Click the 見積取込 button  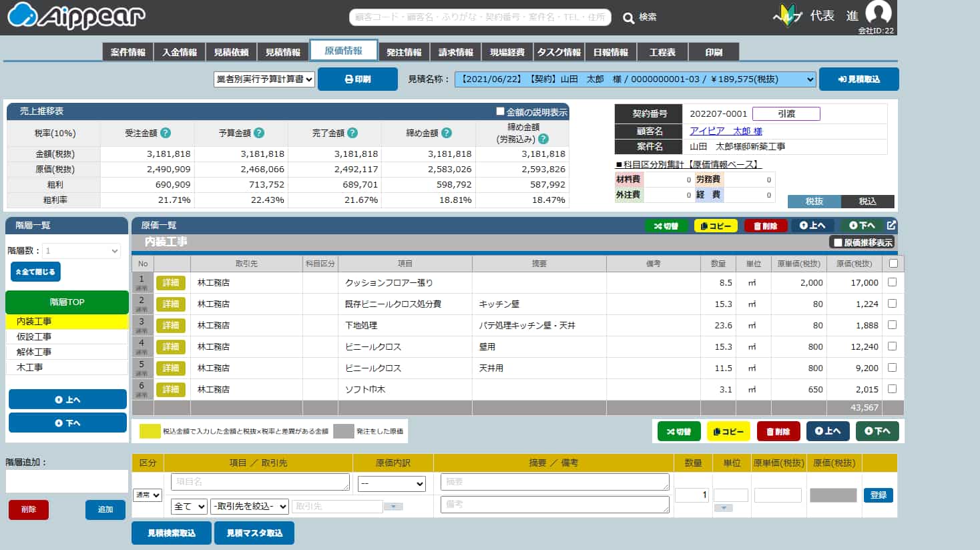859,79
